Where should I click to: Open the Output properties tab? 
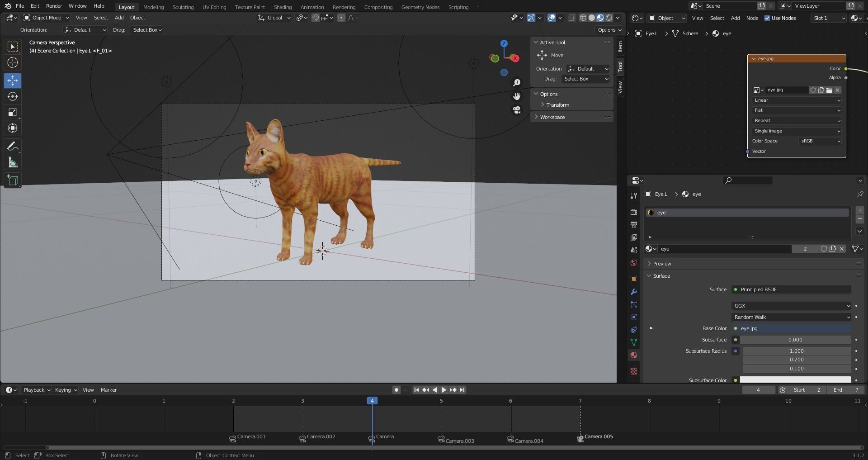pos(634,224)
